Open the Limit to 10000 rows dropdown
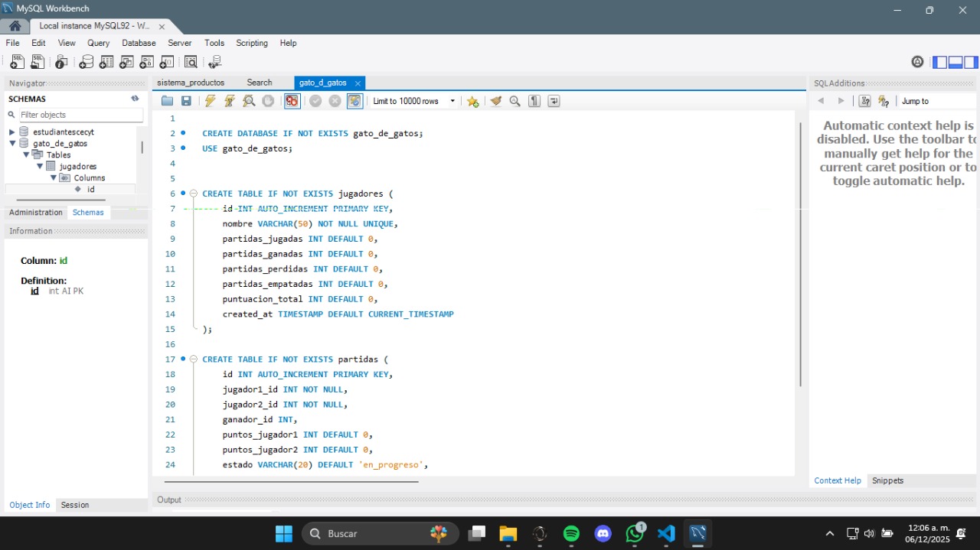This screenshot has height=550, width=980. (x=452, y=101)
